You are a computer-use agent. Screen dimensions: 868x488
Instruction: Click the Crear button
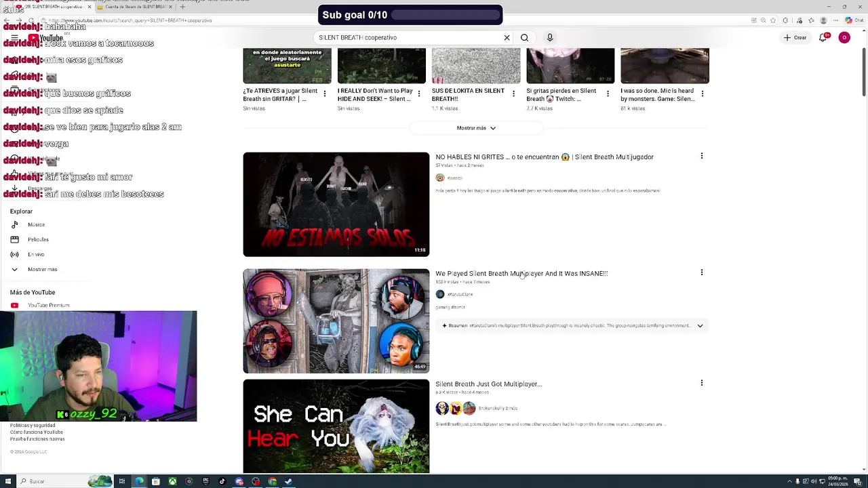(795, 38)
